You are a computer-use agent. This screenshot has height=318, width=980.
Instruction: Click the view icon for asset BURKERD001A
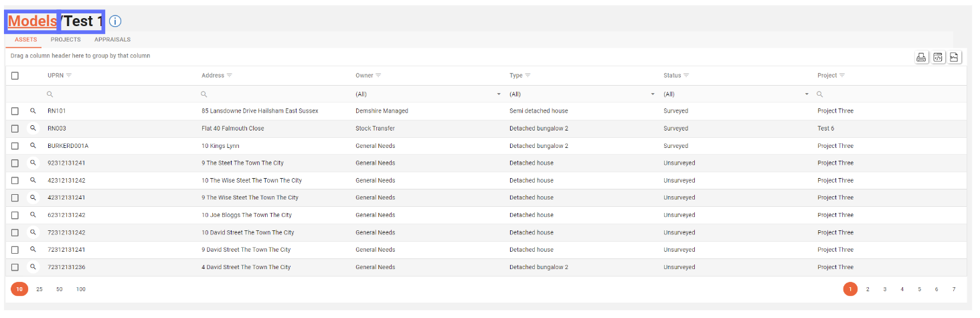click(33, 145)
